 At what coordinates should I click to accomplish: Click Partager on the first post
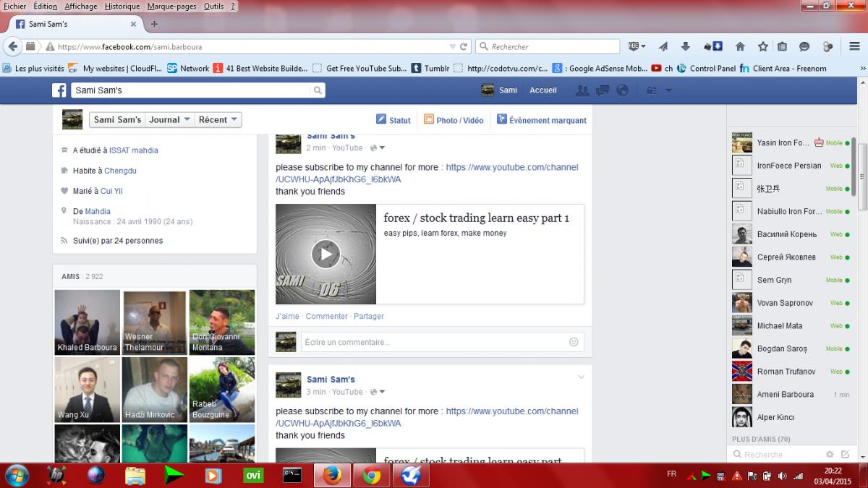pos(369,317)
